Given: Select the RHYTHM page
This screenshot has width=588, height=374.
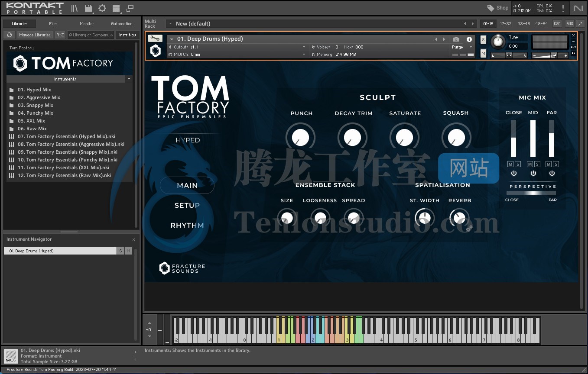Looking at the screenshot, I should (x=187, y=225).
